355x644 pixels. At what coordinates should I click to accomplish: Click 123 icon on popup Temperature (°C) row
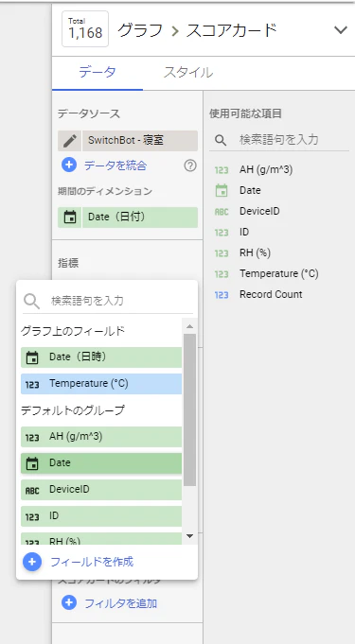click(32, 385)
